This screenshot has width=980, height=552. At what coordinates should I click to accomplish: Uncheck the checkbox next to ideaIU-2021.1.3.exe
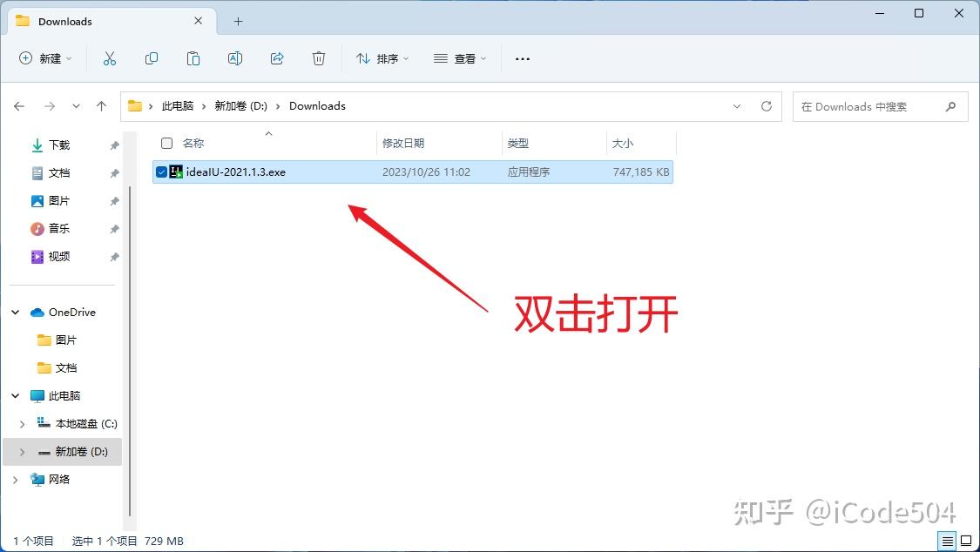pyautogui.click(x=161, y=172)
